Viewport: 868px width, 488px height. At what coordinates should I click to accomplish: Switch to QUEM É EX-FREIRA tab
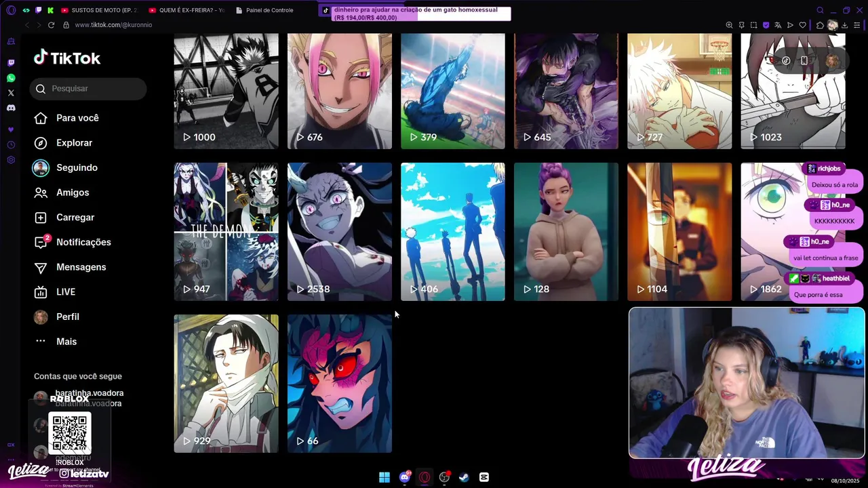coord(186,10)
